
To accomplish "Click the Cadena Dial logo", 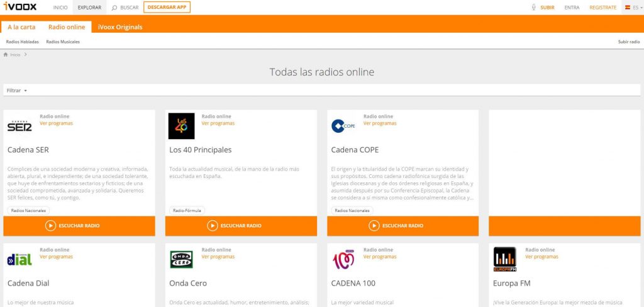I will point(19,259).
